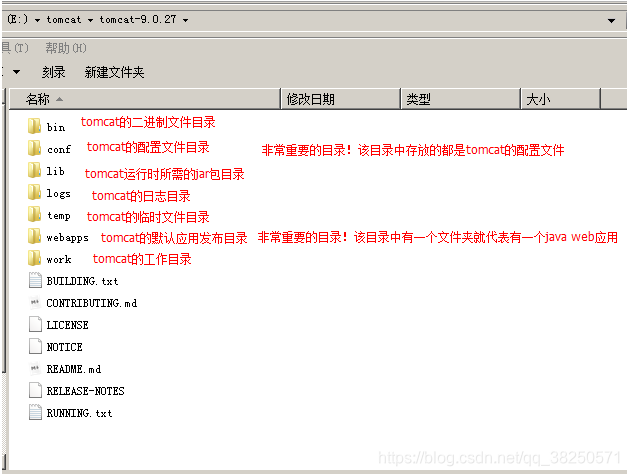Click the (E:) drive breadcrumb
This screenshot has height=476, width=629.
pos(18,20)
